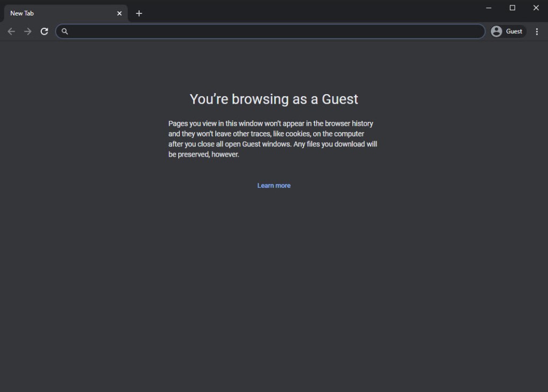Open the three-dot Chrome menu
This screenshot has height=392, width=548.
(537, 32)
